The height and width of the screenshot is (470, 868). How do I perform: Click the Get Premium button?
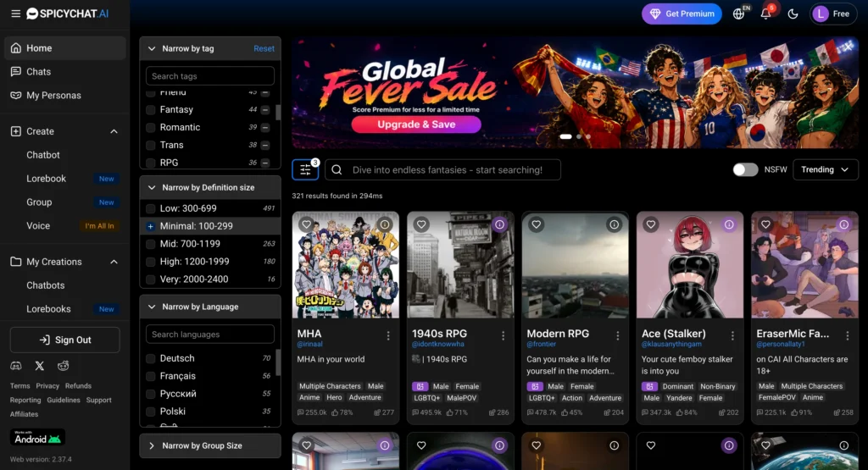(x=682, y=14)
